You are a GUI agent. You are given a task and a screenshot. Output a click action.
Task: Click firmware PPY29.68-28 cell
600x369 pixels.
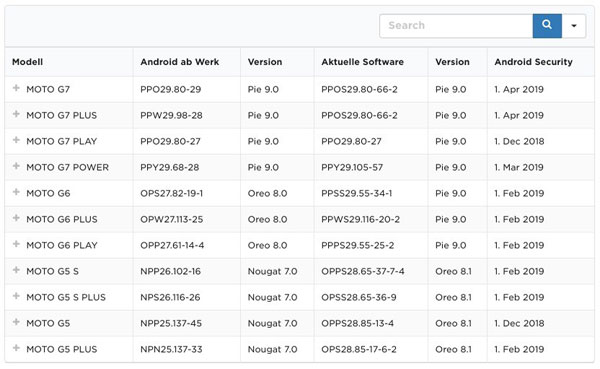(x=170, y=168)
